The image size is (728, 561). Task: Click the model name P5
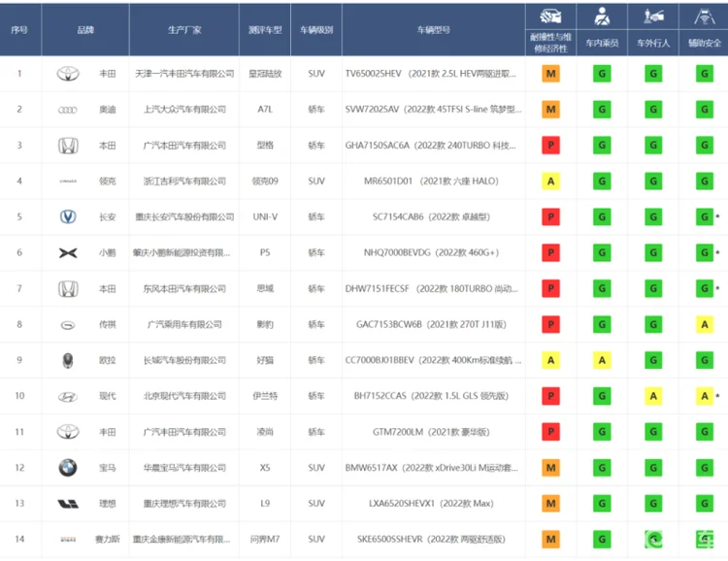click(265, 252)
